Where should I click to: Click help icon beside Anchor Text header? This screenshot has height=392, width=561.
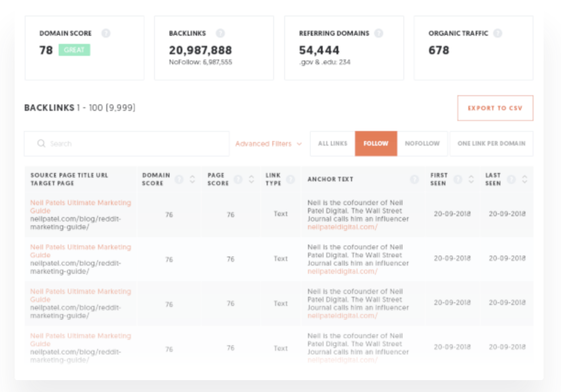point(415,179)
